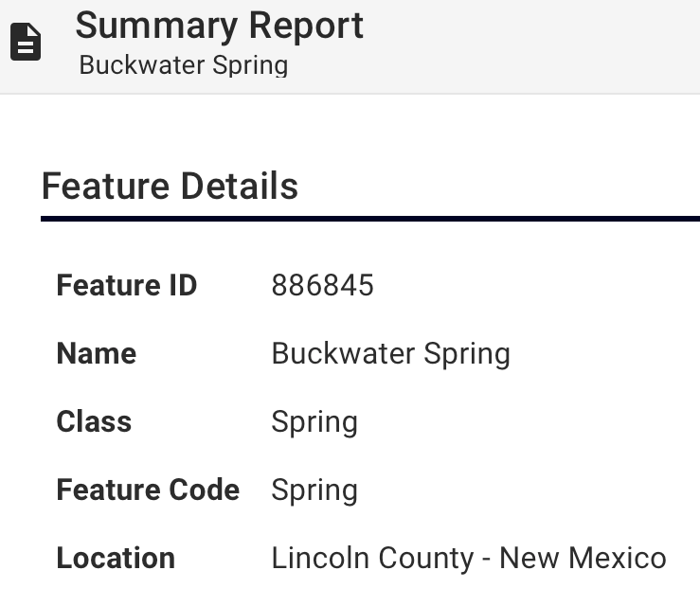This screenshot has height=606, width=700.
Task: Click the New Mexico text in Location
Action: point(583,558)
